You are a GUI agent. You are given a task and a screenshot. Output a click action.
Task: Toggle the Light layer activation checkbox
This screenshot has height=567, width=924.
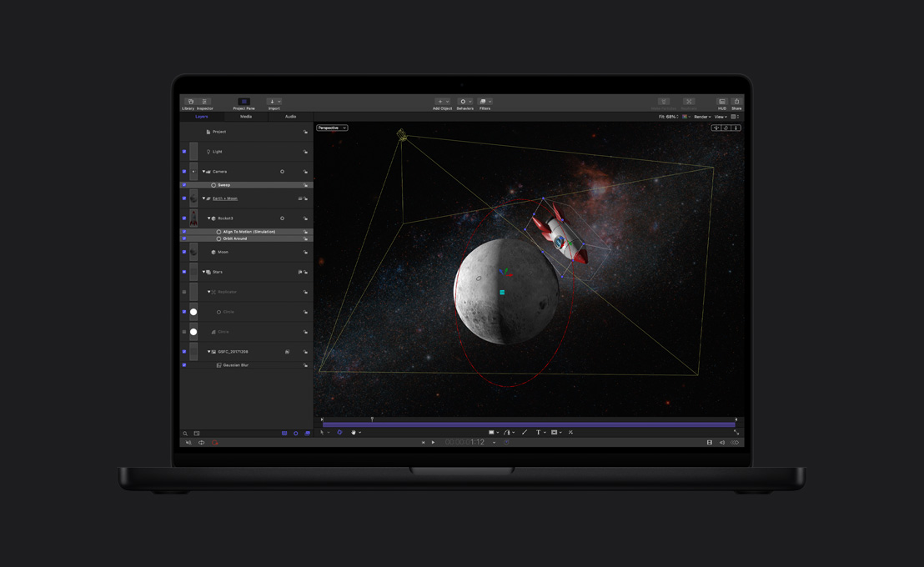click(x=183, y=151)
